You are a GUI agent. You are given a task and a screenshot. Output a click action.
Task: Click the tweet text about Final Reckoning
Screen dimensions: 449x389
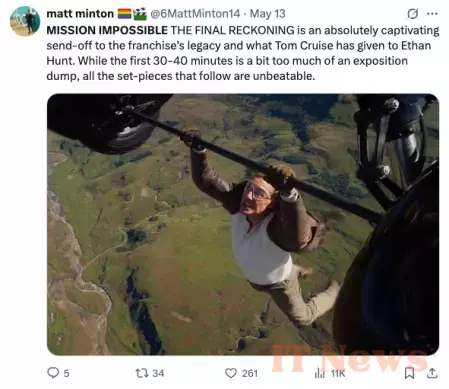click(243, 53)
